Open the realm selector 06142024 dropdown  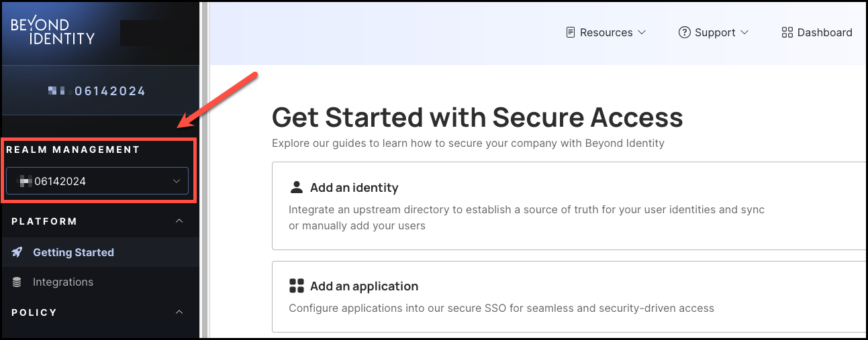click(97, 181)
